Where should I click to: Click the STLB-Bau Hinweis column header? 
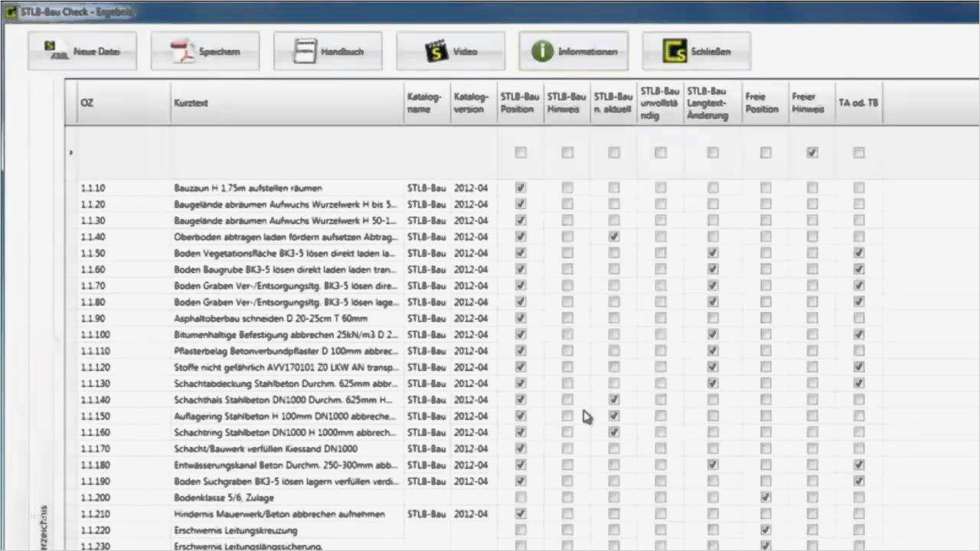point(567,103)
